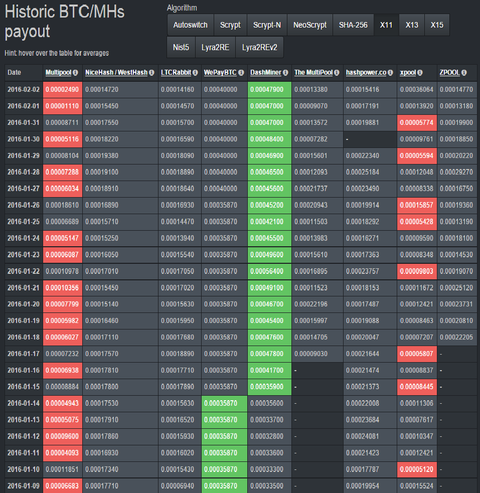Click info icon beside ZPOOL header
Viewport: 480px width, 493px height.
click(x=464, y=73)
